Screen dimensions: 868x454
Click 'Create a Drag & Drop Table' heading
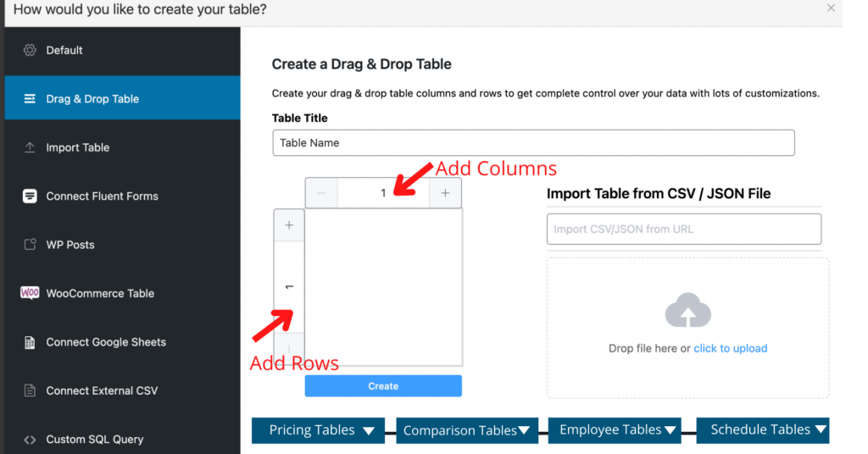tap(361, 64)
